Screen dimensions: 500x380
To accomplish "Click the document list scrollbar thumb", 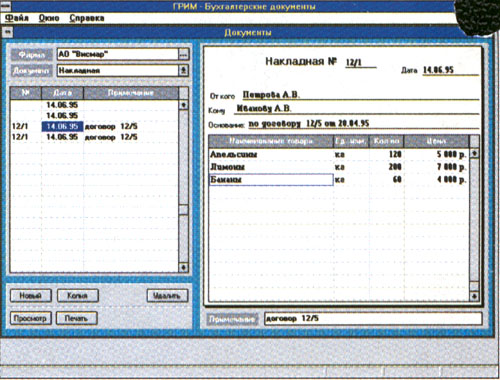I will click(183, 210).
